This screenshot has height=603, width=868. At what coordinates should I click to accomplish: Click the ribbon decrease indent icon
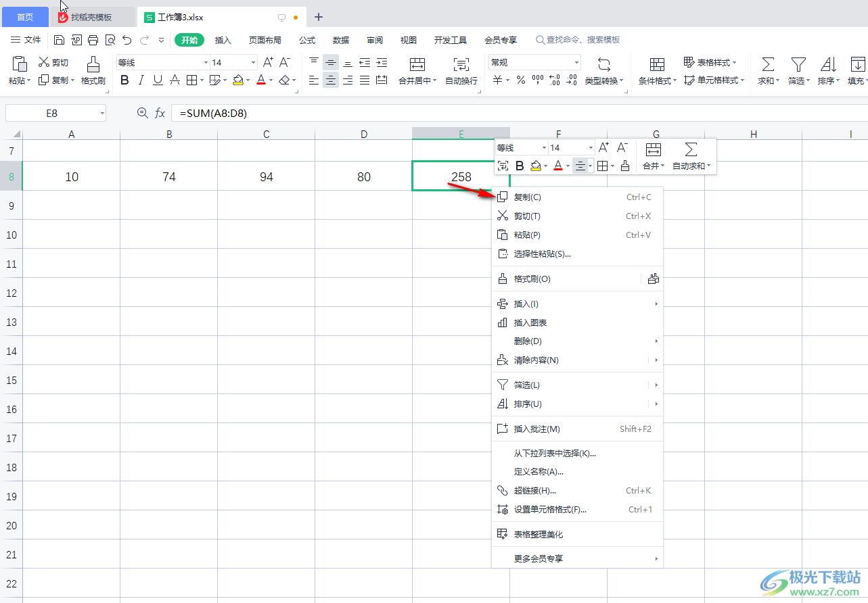tap(365, 62)
